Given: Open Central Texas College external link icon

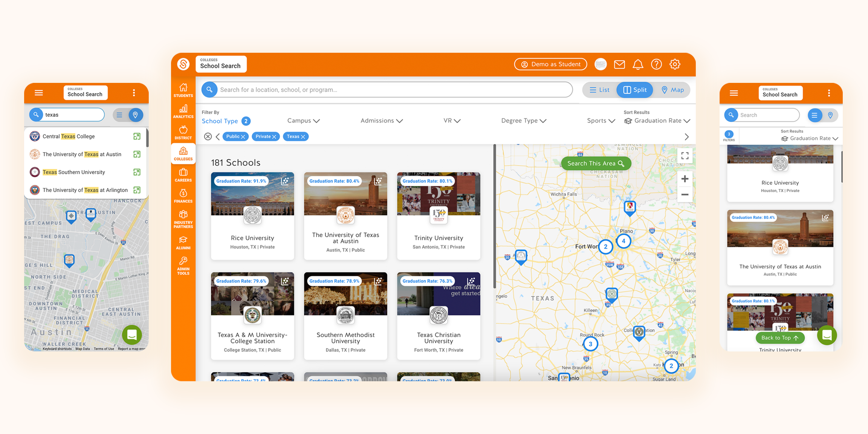Looking at the screenshot, I should click(137, 136).
